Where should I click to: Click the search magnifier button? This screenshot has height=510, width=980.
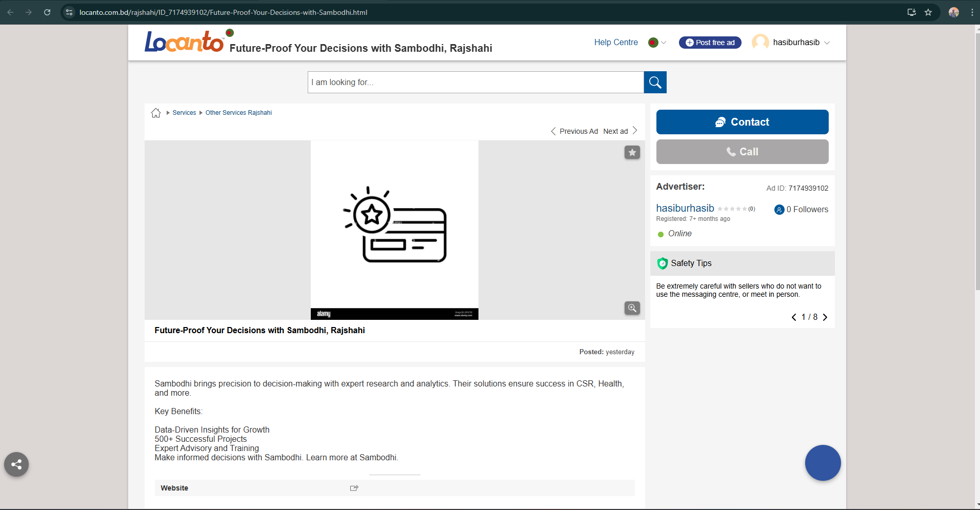point(655,83)
